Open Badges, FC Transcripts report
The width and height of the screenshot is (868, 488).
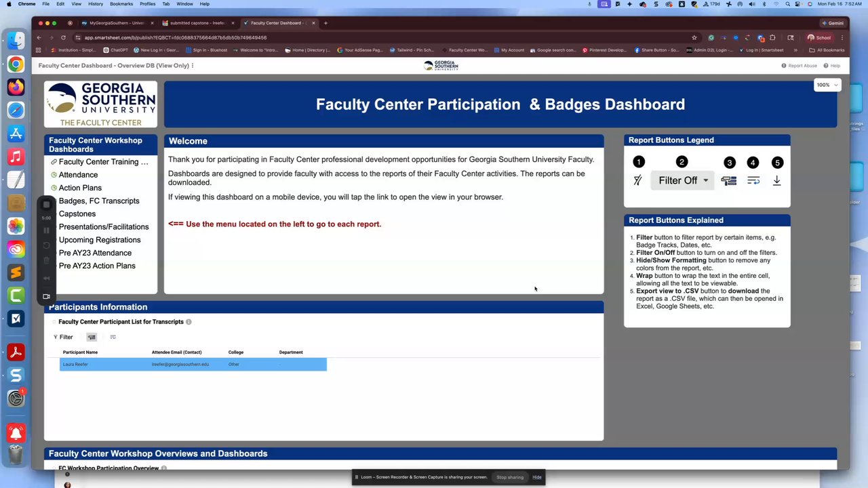[99, 201]
